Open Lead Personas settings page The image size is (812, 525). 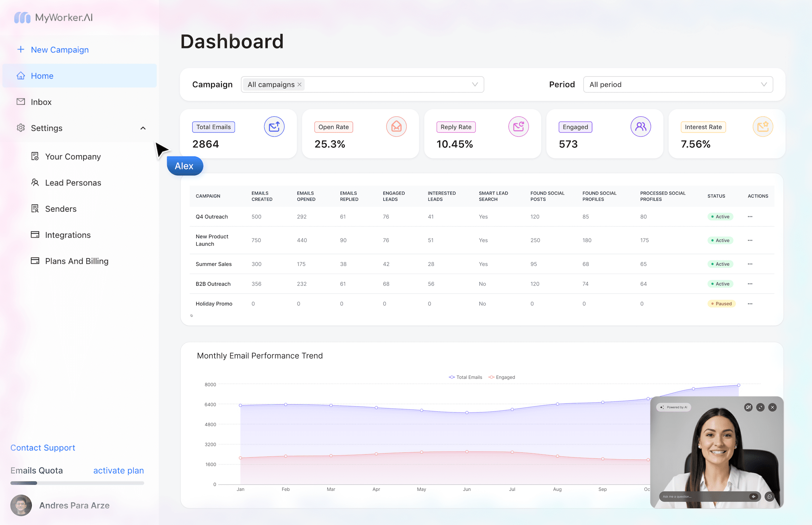pyautogui.click(x=73, y=183)
